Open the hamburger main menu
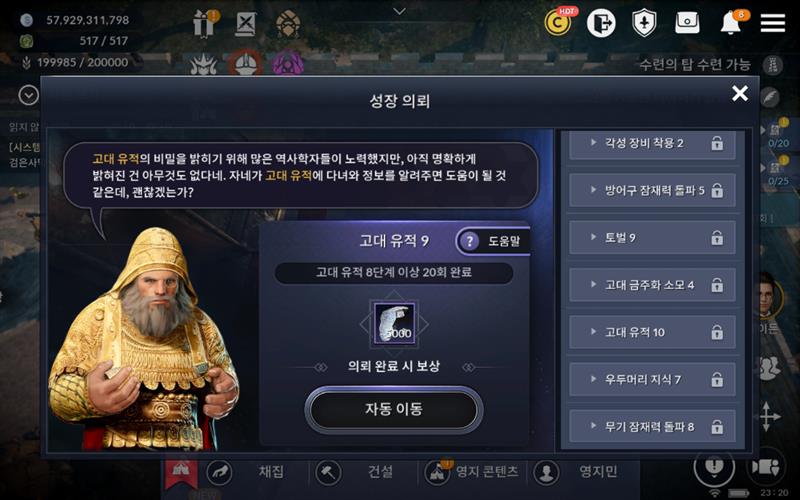 (x=772, y=23)
